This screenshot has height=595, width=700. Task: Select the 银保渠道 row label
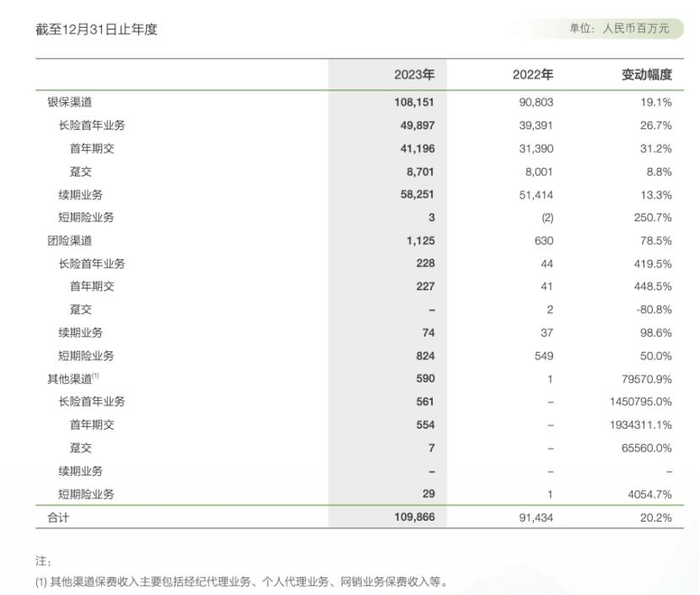[69, 103]
